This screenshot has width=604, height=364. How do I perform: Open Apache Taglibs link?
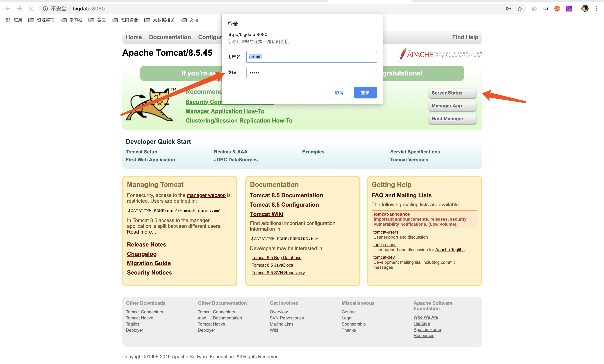(x=450, y=250)
